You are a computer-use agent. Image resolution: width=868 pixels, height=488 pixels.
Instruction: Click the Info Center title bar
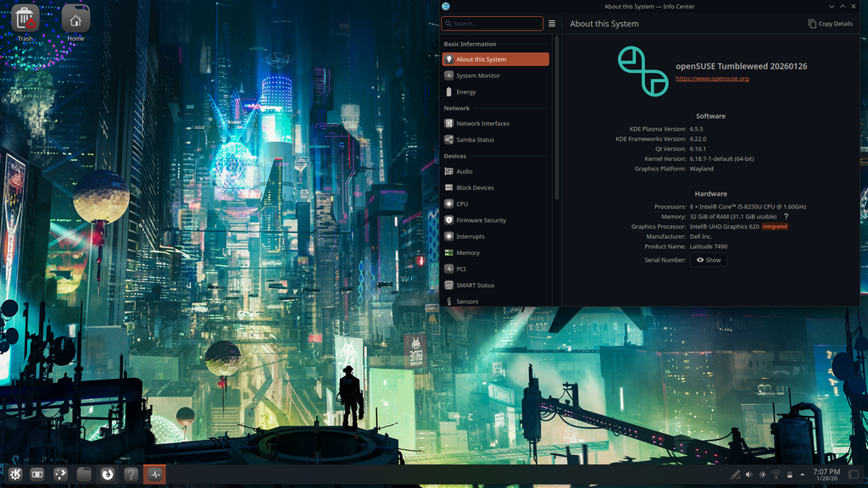(648, 7)
